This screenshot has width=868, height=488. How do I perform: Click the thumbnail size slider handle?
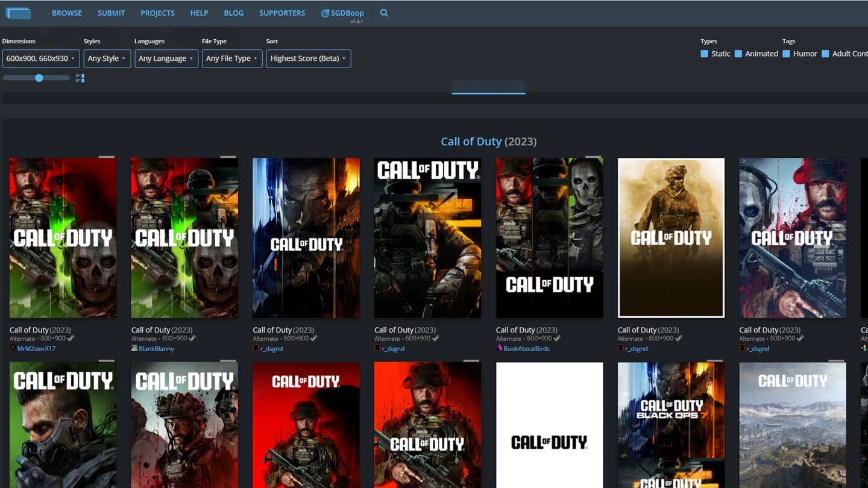(39, 78)
